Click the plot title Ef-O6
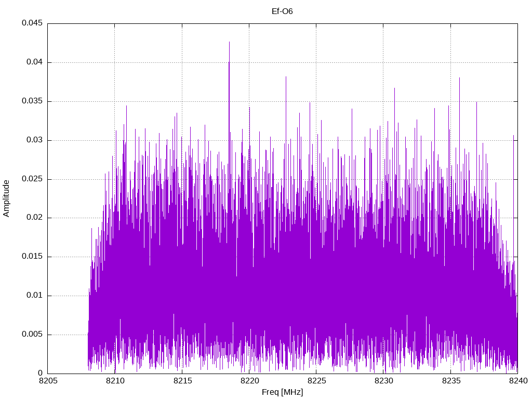 (x=282, y=11)
